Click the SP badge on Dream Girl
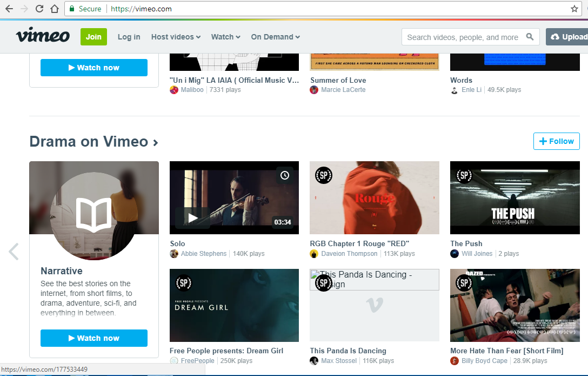This screenshot has height=376, width=588. coord(184,283)
